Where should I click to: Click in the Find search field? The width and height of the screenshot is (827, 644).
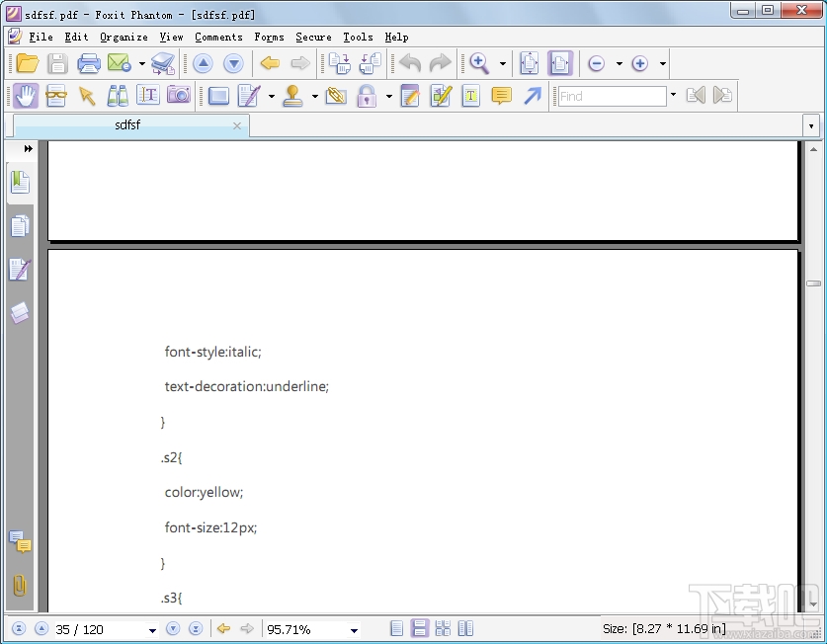click(x=612, y=96)
